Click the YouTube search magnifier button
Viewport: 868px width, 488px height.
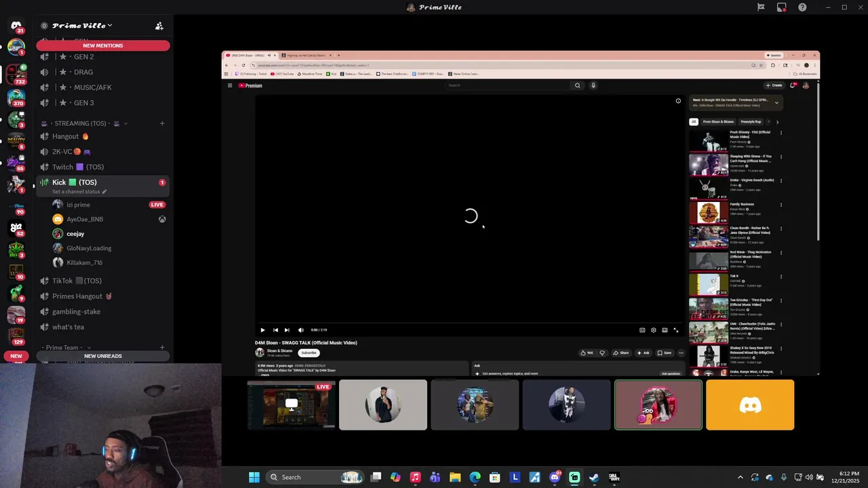[578, 85]
